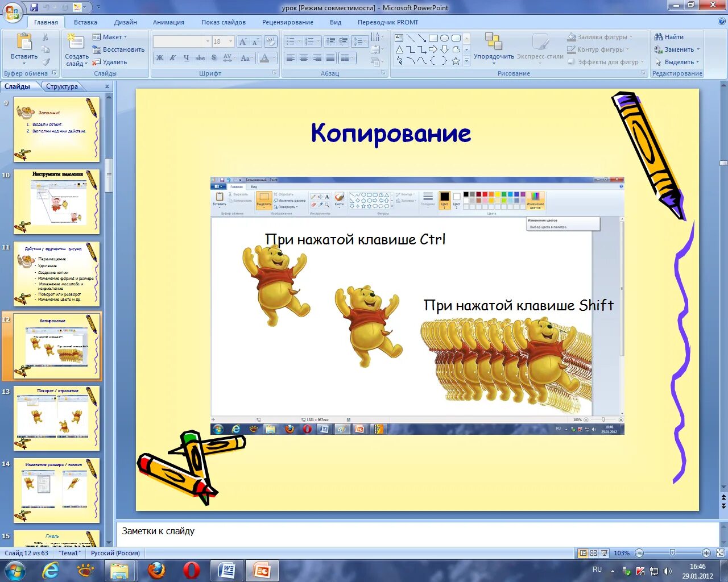Viewport: 728px width, 582px height.
Task: Open the Макет layout dropdown
Action: click(x=110, y=37)
